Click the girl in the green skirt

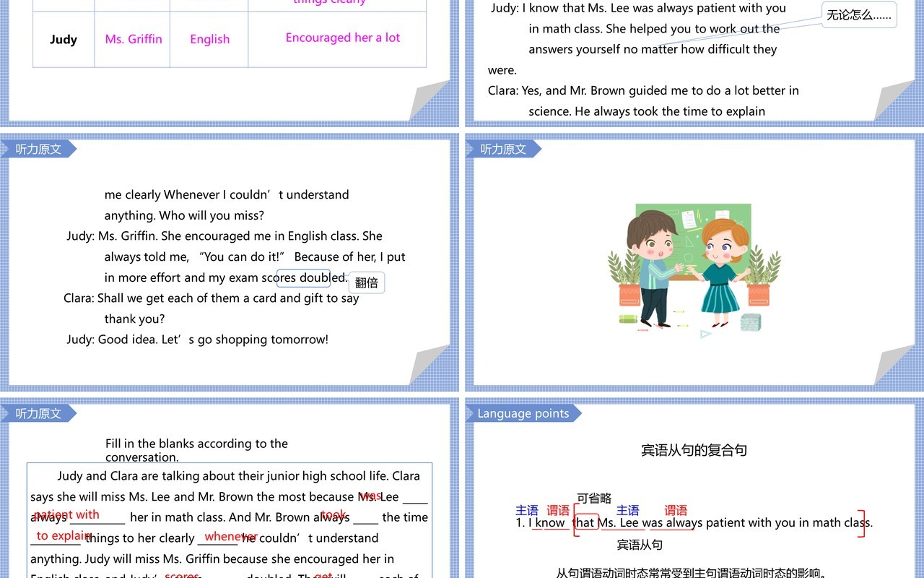[x=720, y=273]
